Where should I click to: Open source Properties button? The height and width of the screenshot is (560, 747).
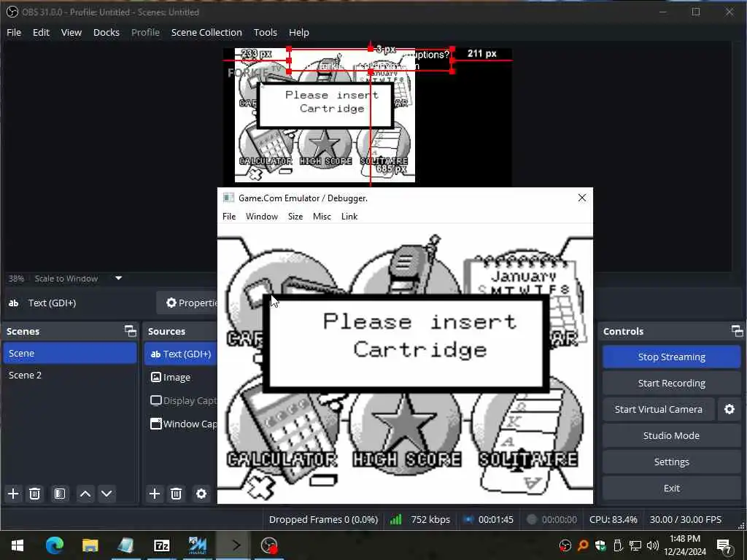pos(187,303)
